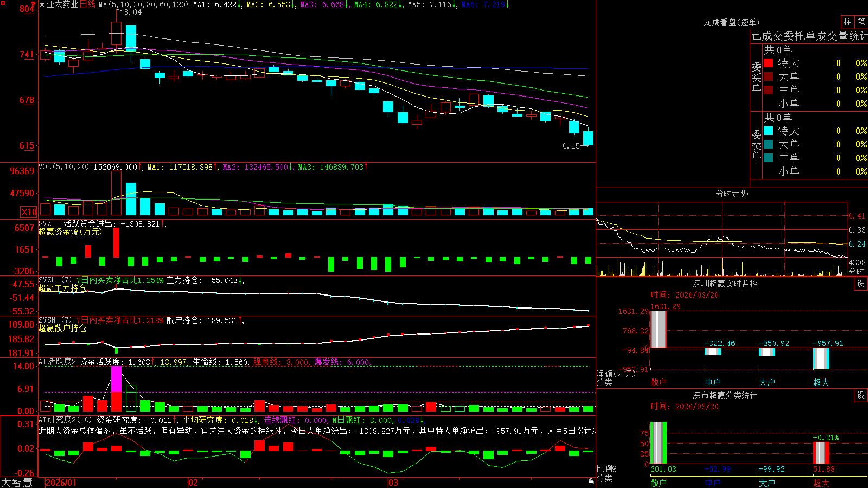Screen dimensions: 868x488
Task: Click the AI活跃度2 indicator name
Action: (58, 362)
